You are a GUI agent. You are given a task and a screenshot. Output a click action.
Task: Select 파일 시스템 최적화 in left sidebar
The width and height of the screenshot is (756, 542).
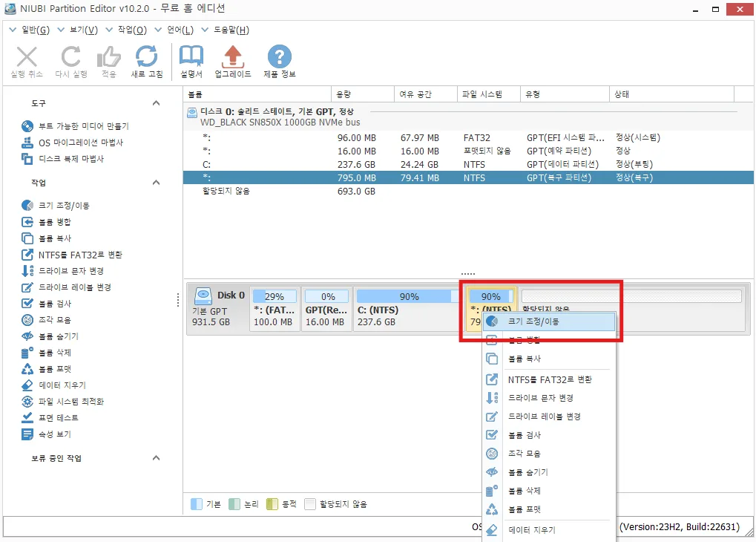(62, 402)
